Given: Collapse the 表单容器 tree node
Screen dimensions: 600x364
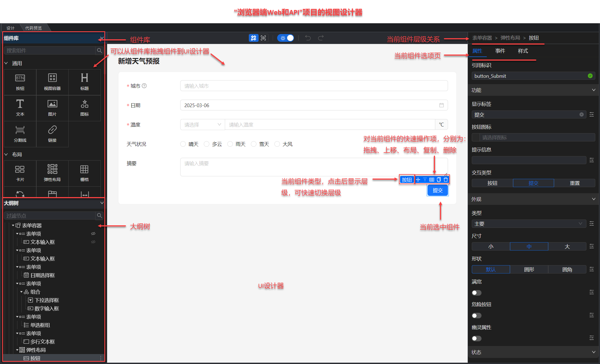Looking at the screenshot, I should coord(13,225).
